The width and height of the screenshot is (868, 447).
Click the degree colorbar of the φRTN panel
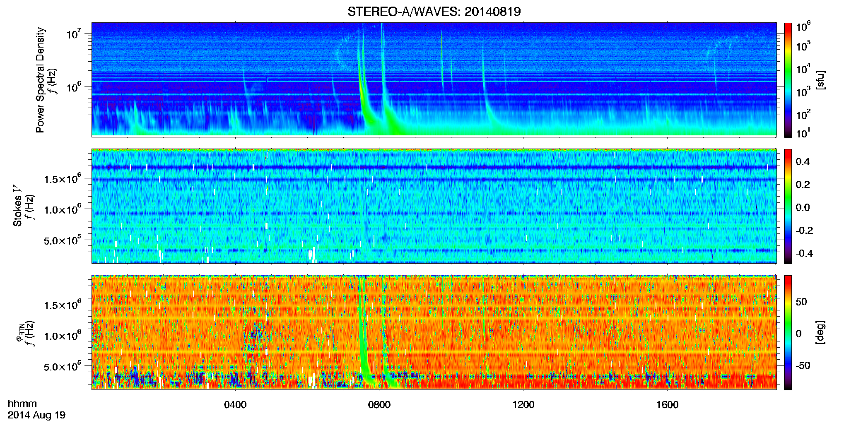(788, 332)
